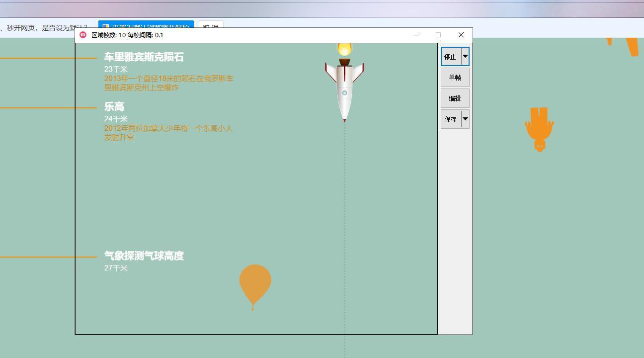This screenshot has height=358, width=644.
Task: Select the heading 车里雅宾斯克陨石
Action: click(x=144, y=57)
